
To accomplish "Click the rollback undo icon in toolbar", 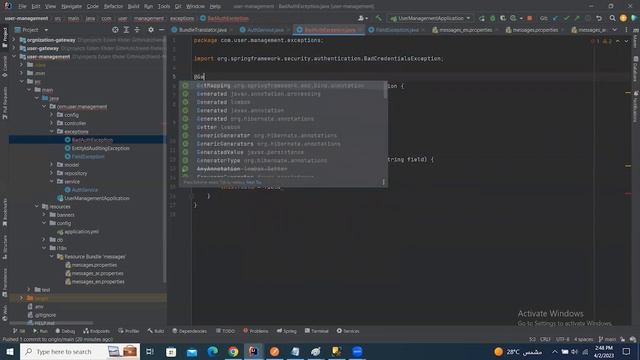I will click(x=599, y=18).
